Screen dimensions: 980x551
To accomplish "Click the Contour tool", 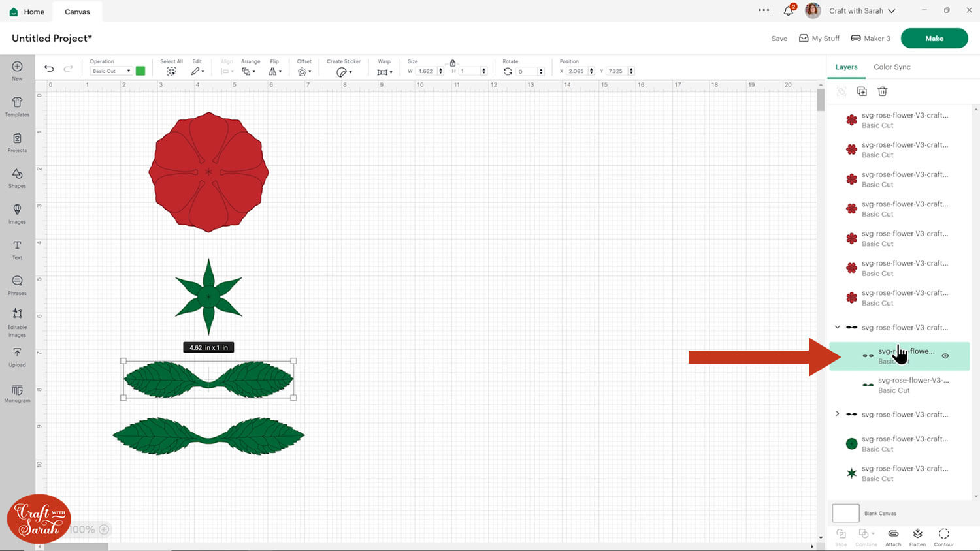I will (x=943, y=537).
